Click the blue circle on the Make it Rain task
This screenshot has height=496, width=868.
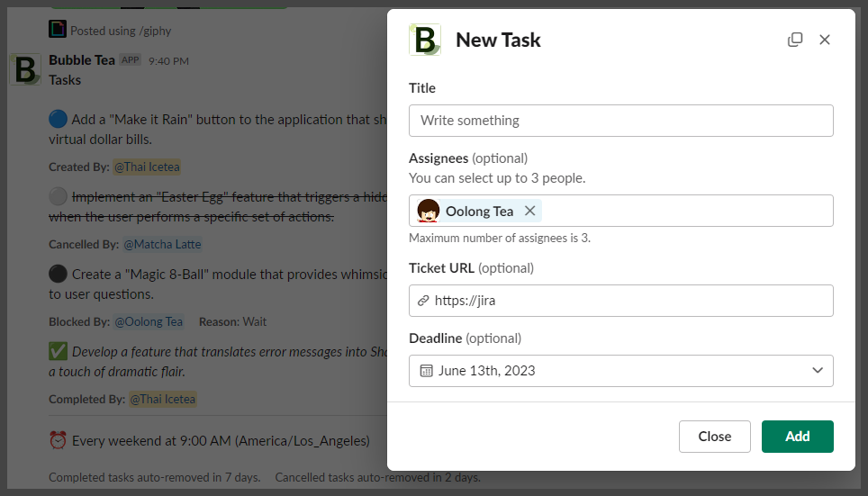click(x=59, y=119)
